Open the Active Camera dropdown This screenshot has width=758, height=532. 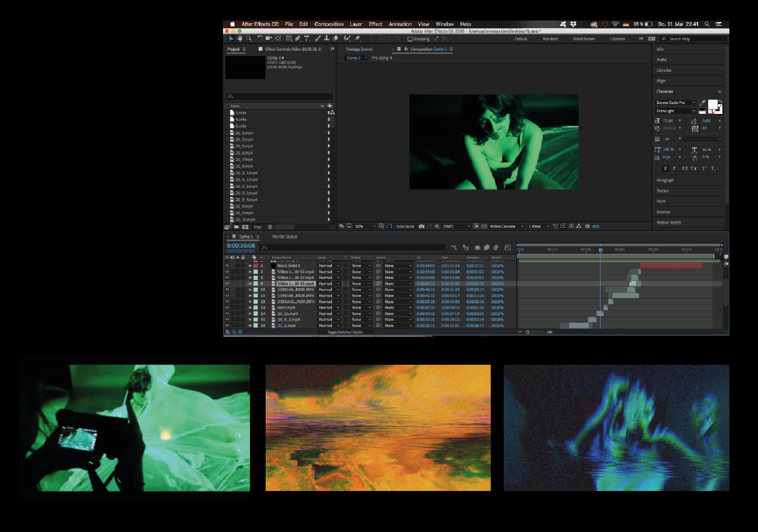point(506,227)
